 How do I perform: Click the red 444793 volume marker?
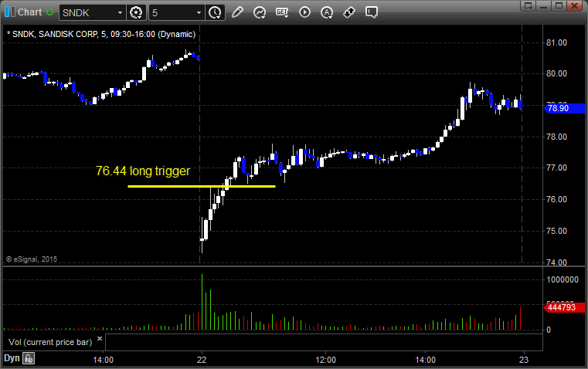pyautogui.click(x=564, y=307)
